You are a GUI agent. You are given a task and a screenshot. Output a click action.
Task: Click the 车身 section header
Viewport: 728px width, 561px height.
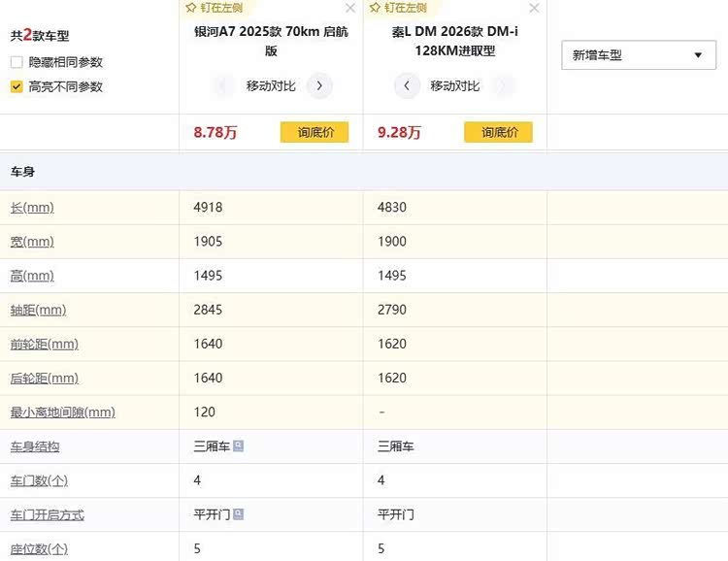pyautogui.click(x=23, y=172)
